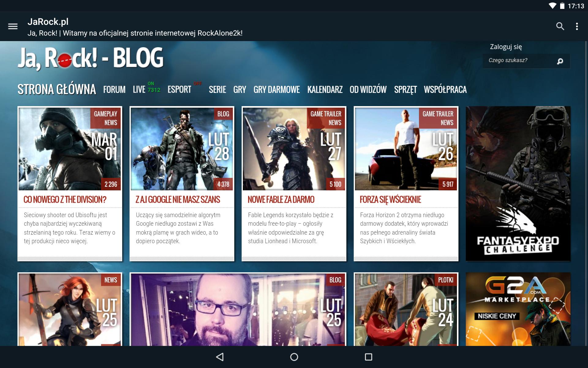This screenshot has width=588, height=368.
Task: Open the Terminator LUT 28 thumbnail
Action: (182, 149)
